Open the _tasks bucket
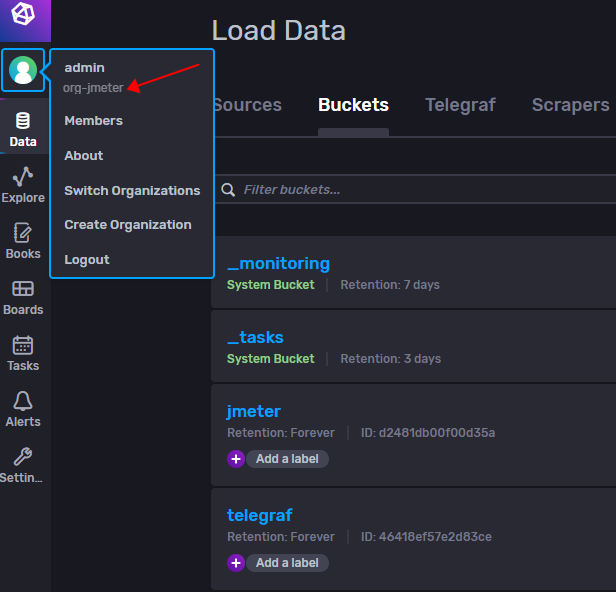Screen dimensions: 616x592 click(255, 337)
